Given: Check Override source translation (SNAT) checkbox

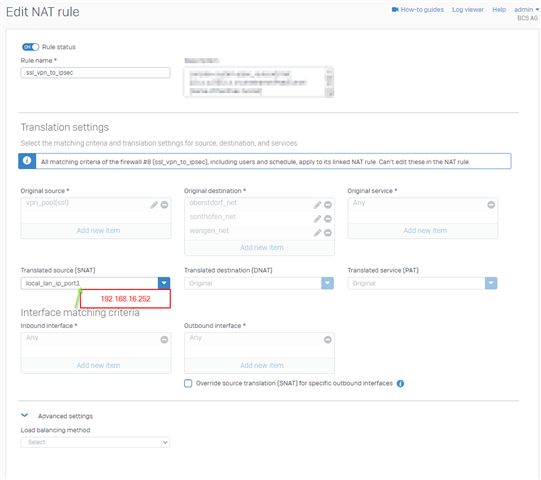Looking at the screenshot, I should pos(188,384).
